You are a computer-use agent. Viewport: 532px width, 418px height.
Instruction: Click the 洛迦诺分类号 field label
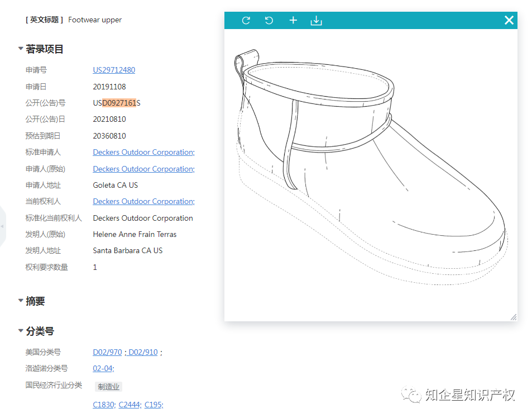coord(46,368)
